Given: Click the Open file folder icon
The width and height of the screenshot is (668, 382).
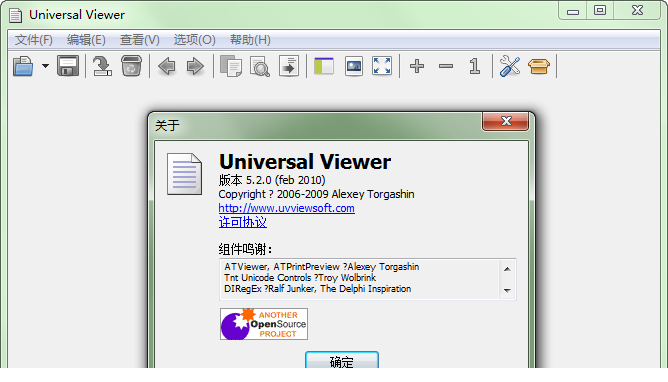Looking at the screenshot, I should click(23, 66).
